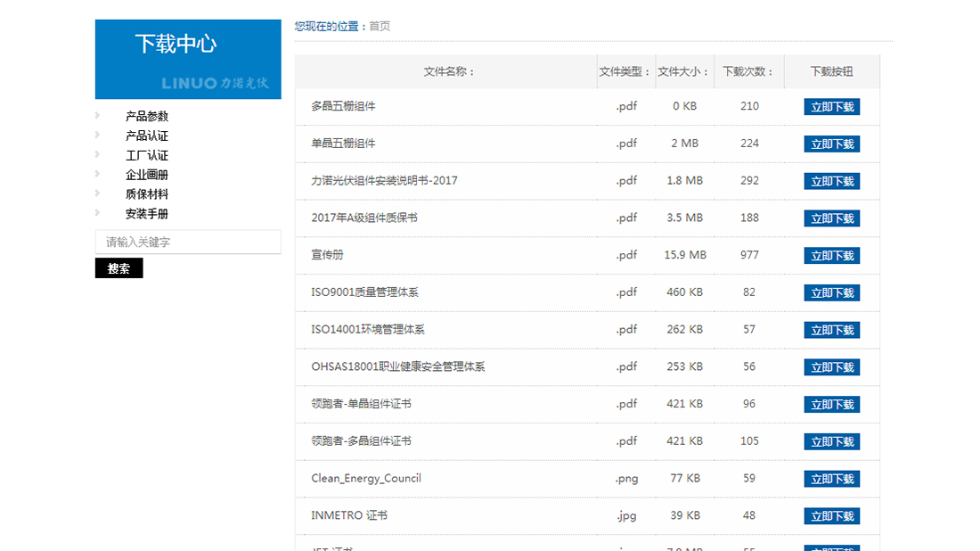The width and height of the screenshot is (980, 551).
Task: Select file name 多晶五栅组件
Action: (343, 106)
